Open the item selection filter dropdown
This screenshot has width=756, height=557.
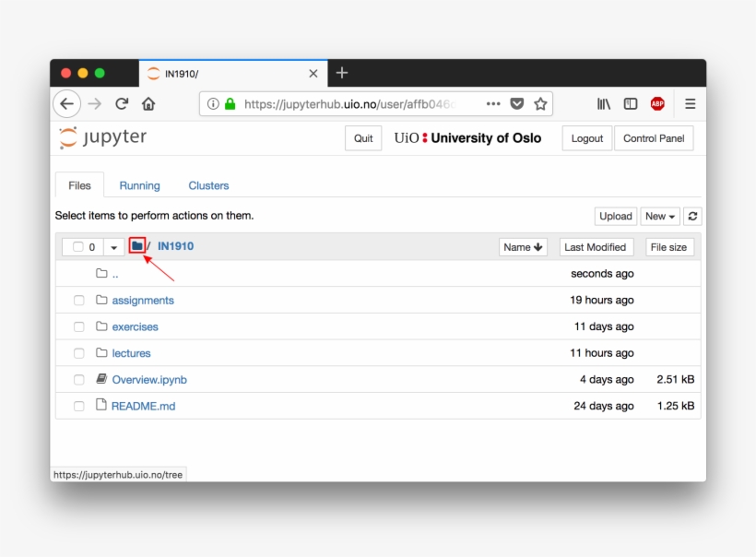coord(113,246)
